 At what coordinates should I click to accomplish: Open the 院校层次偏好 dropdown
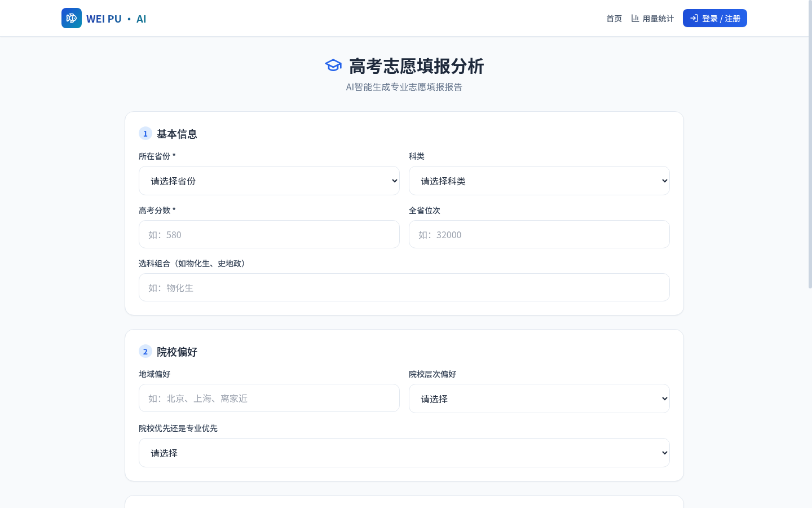click(539, 398)
